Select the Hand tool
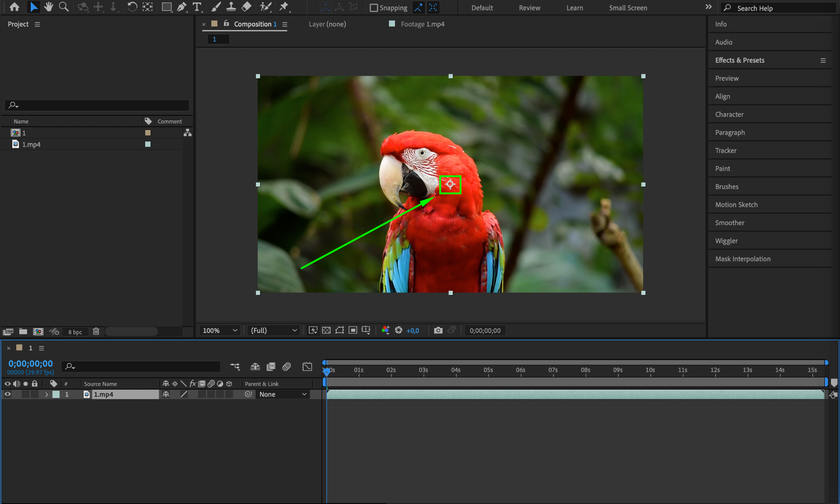The image size is (840, 504). 48,7
